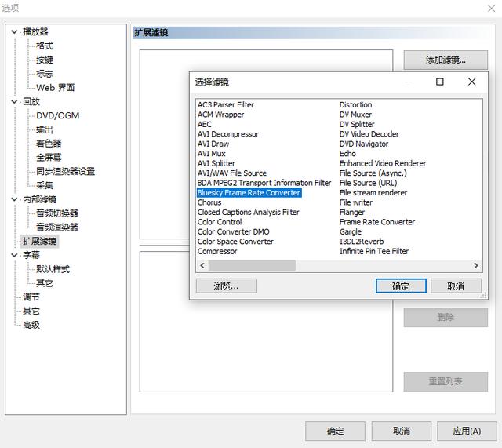Select 格式 in the options tree
Viewport: 502px width, 448px height.
pyautogui.click(x=45, y=46)
